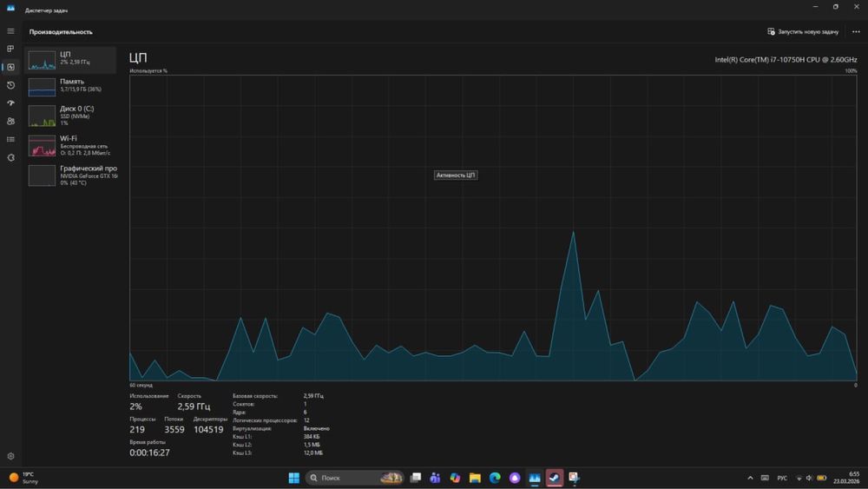Open the clock and date 6:55 panel
This screenshot has height=489, width=868.
click(x=847, y=478)
